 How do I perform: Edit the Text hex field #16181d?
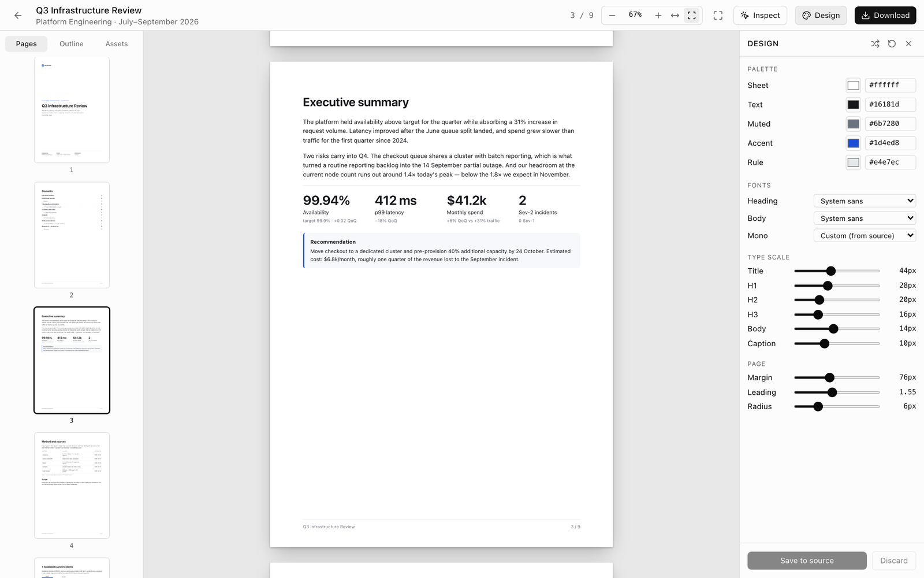point(890,105)
